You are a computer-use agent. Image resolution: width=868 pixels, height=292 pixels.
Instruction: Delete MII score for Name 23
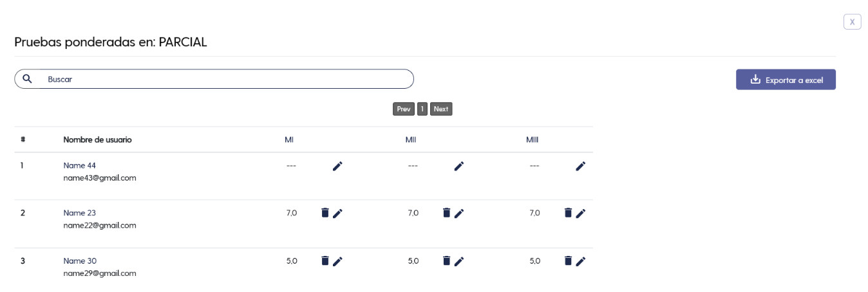(x=446, y=213)
